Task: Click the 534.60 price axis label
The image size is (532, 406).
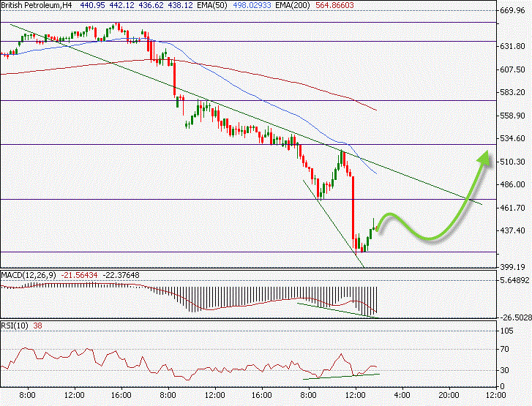Action: [512, 138]
